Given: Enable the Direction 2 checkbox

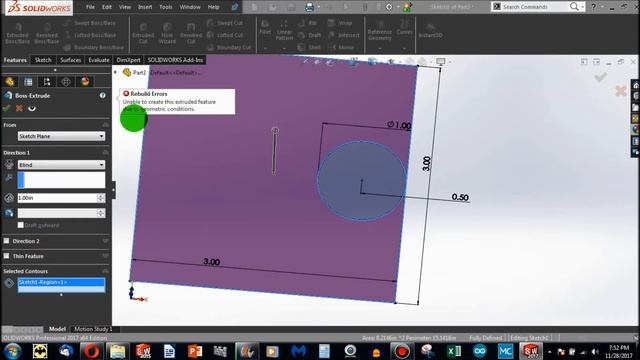Looking at the screenshot, I should [x=7, y=241].
